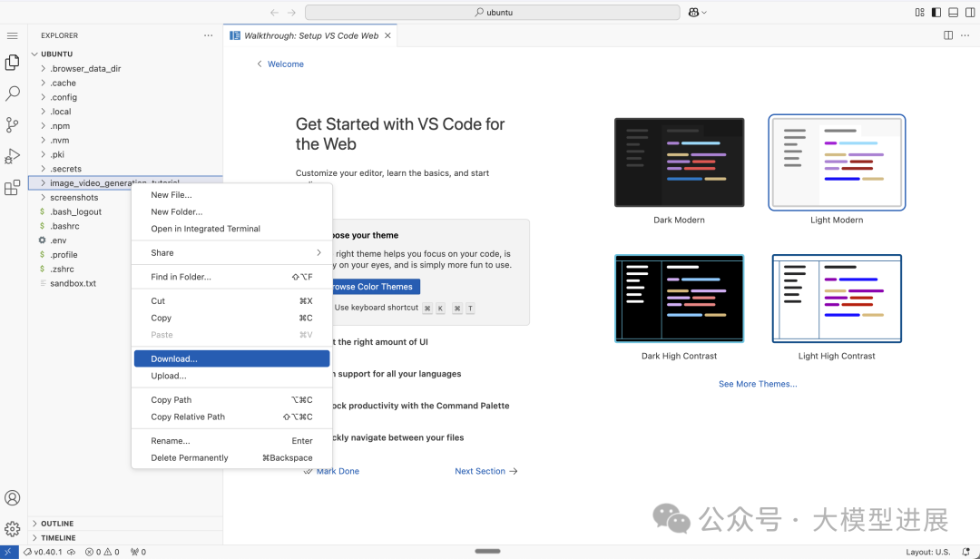The height and width of the screenshot is (559, 980).
Task: Toggle the bottom panel icon
Action: [953, 13]
